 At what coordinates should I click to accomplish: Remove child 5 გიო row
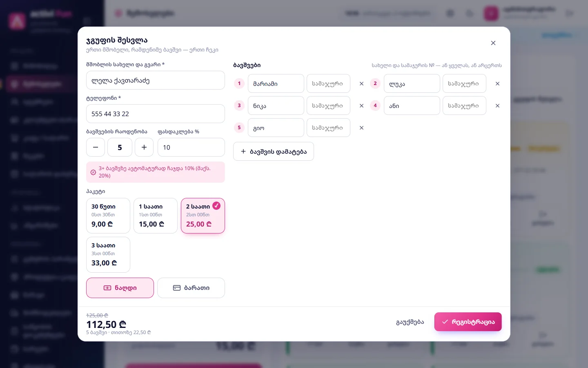(x=361, y=128)
